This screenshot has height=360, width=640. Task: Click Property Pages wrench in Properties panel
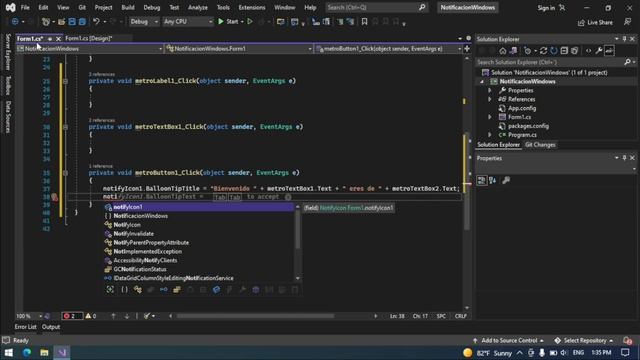pos(506,180)
